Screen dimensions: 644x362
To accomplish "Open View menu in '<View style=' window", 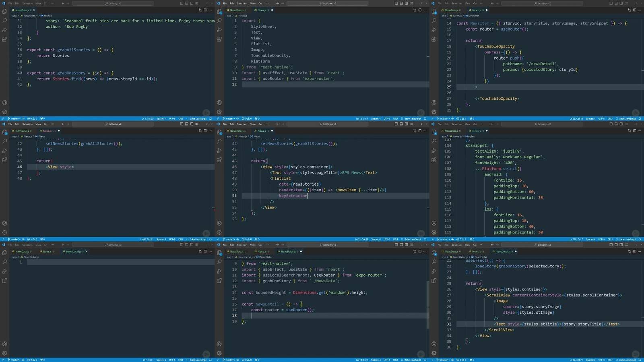I will 38,124.
